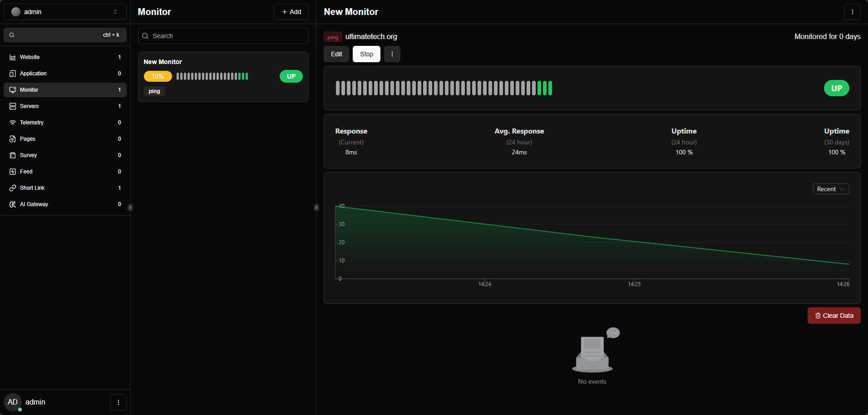Click the AI Gateway sidebar icon
Image resolution: width=868 pixels, height=415 pixels.
(x=13, y=204)
